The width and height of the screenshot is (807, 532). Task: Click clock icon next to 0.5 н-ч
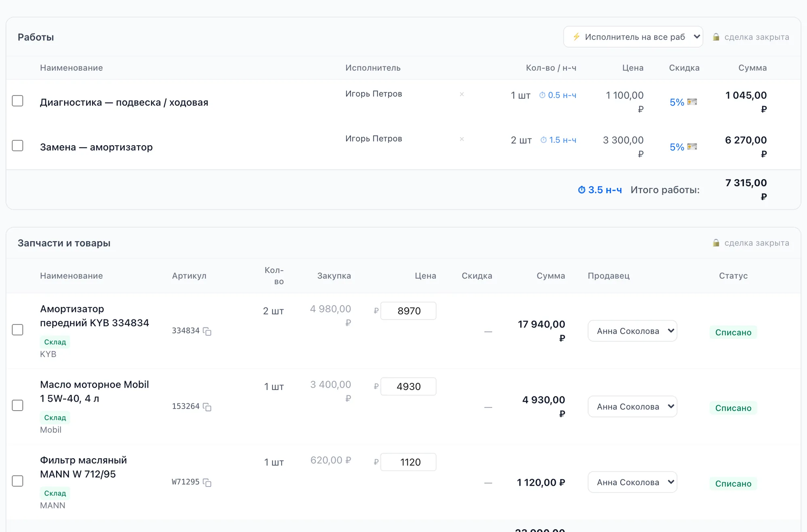542,95
